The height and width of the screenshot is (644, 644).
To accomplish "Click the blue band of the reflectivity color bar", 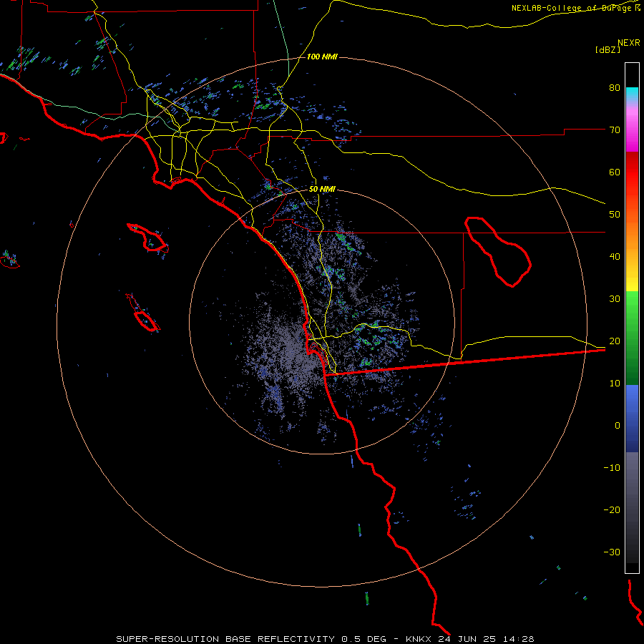I will pyautogui.click(x=632, y=419).
